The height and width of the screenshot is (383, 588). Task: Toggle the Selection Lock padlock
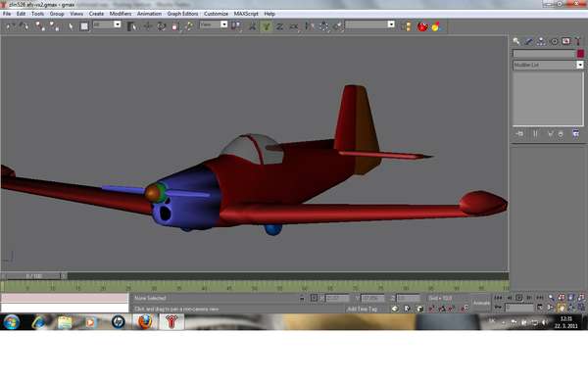[302, 299]
